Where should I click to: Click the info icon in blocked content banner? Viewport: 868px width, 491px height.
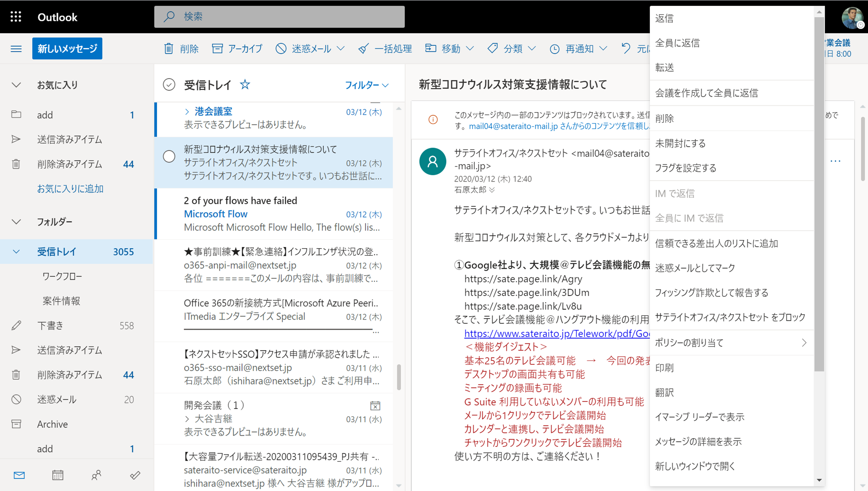(x=433, y=120)
